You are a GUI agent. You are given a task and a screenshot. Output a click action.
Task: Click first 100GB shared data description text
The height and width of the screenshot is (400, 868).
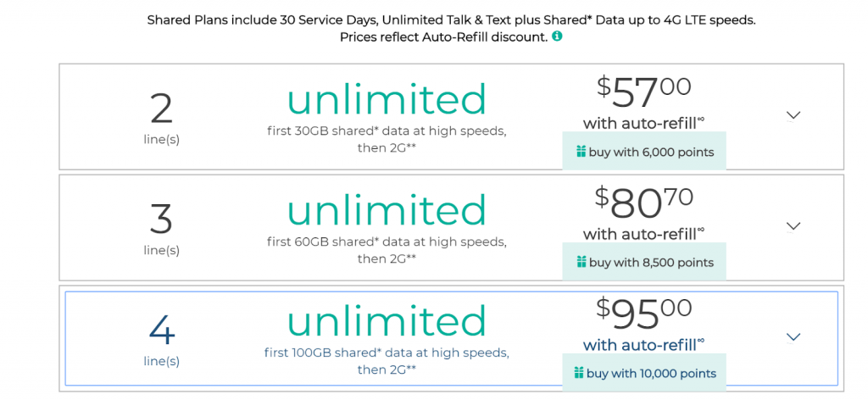(x=387, y=361)
